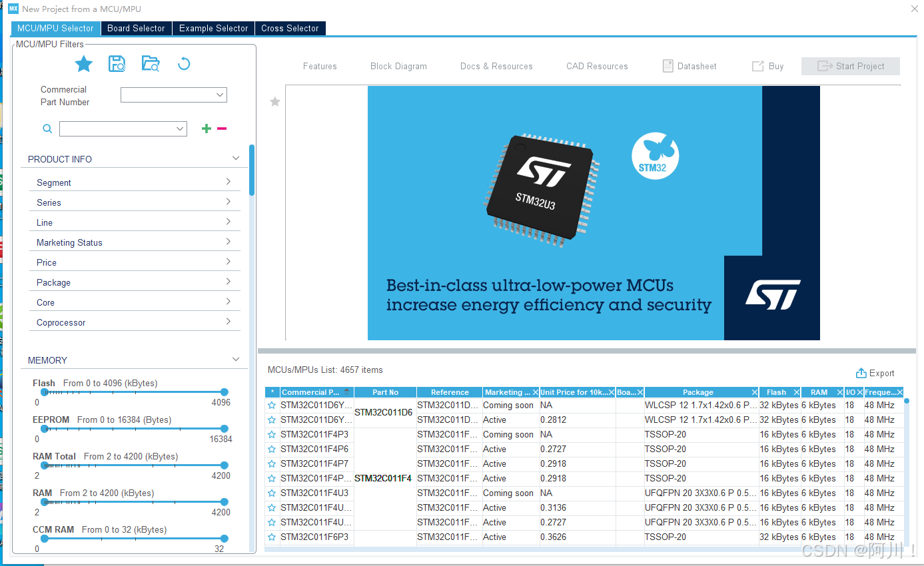Click the Start Project button

click(851, 66)
